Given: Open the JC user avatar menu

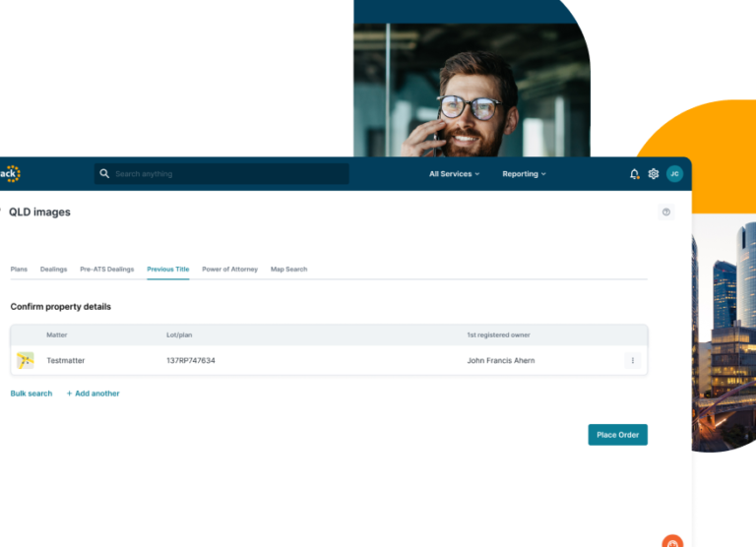Looking at the screenshot, I should pos(674,174).
